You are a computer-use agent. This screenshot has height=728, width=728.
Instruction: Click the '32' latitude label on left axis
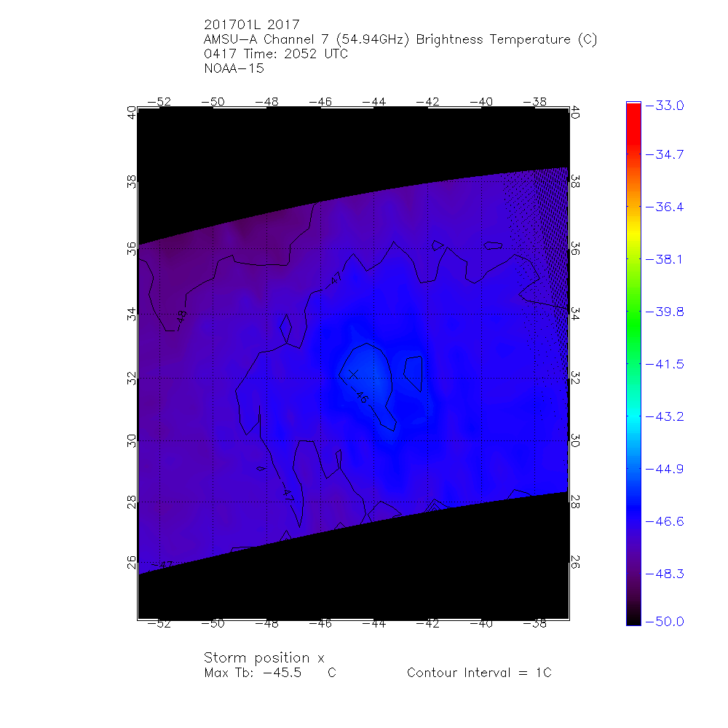[132, 379]
